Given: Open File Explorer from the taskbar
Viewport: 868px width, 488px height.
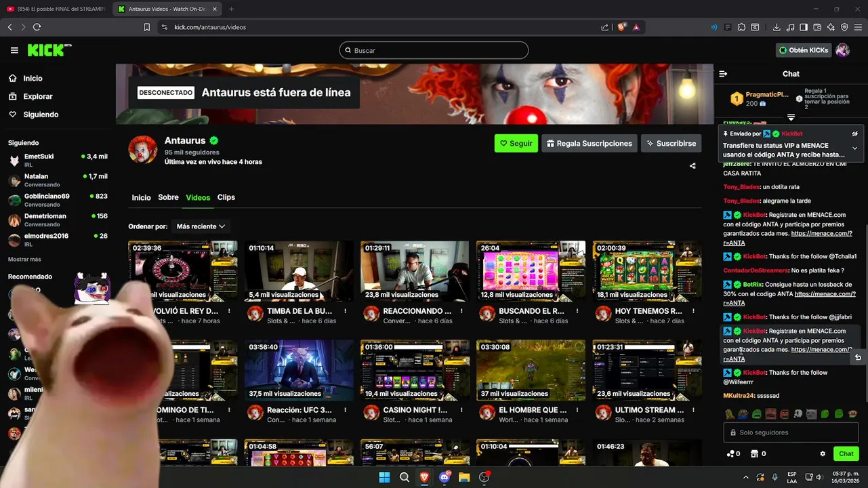Looking at the screenshot, I should [x=464, y=477].
